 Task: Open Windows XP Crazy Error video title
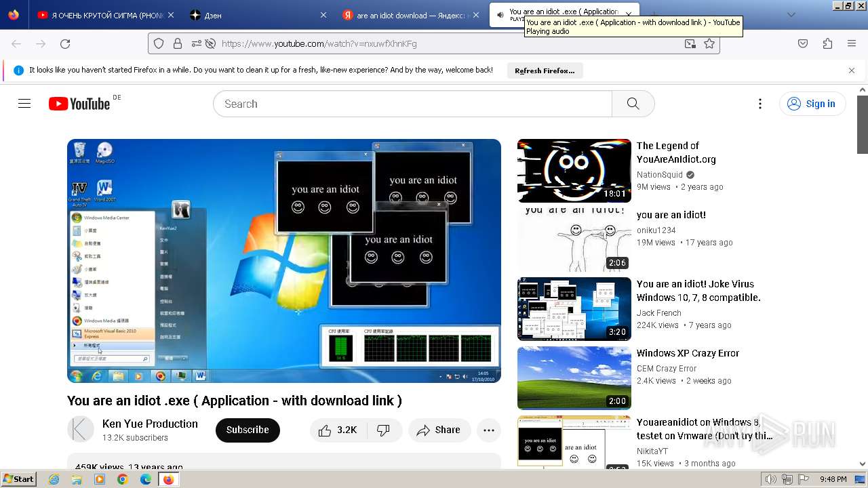(x=688, y=353)
